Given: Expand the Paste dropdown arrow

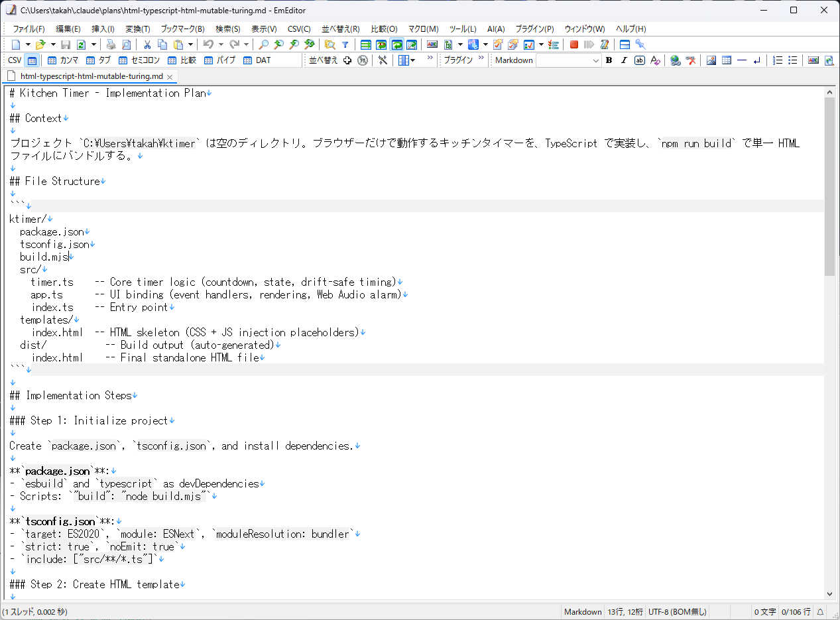Looking at the screenshot, I should 190,44.
